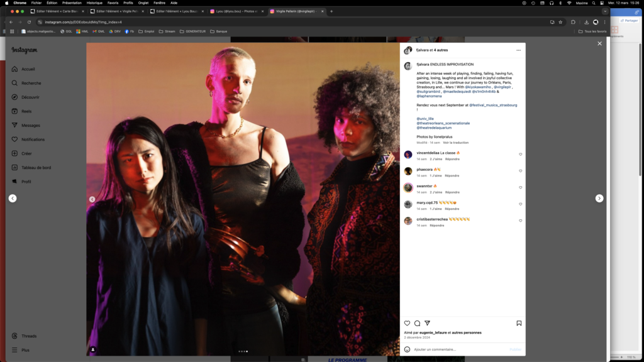Like cristibasterrechea's comment with its heart
This screenshot has height=362, width=644.
(520, 221)
